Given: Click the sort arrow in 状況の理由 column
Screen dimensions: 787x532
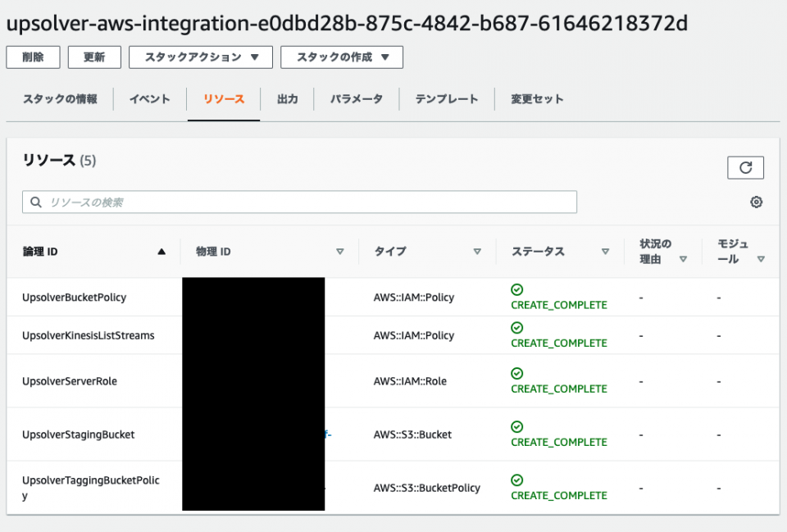Looking at the screenshot, I should (x=683, y=259).
